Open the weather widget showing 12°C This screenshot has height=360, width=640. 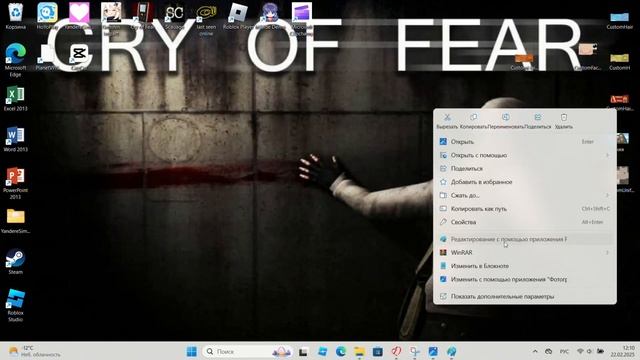[x=35, y=351]
